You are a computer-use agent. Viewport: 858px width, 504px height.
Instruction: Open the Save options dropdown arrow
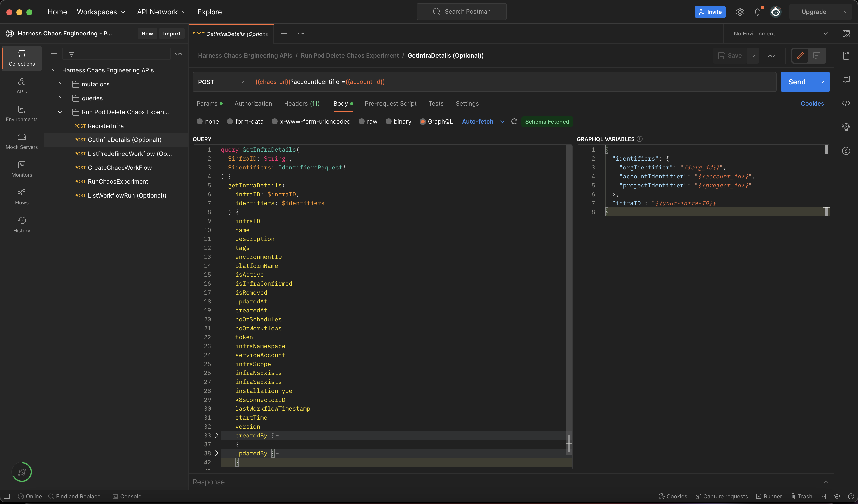[x=753, y=56]
